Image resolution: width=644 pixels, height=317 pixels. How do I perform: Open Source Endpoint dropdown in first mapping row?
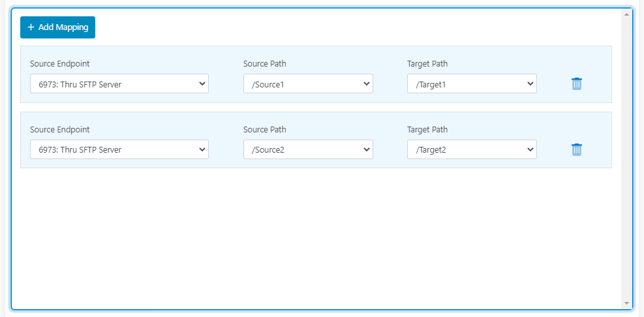[119, 83]
